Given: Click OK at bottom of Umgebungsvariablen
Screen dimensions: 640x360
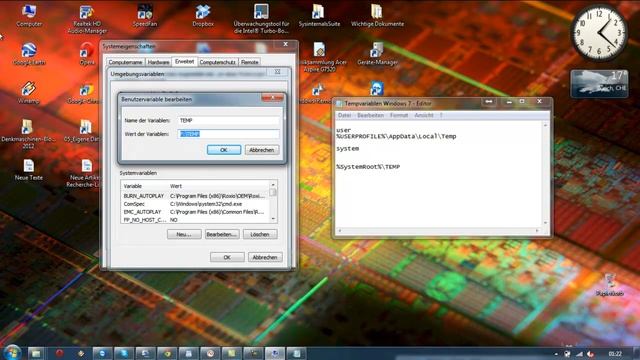Looking at the screenshot, I should (227, 257).
